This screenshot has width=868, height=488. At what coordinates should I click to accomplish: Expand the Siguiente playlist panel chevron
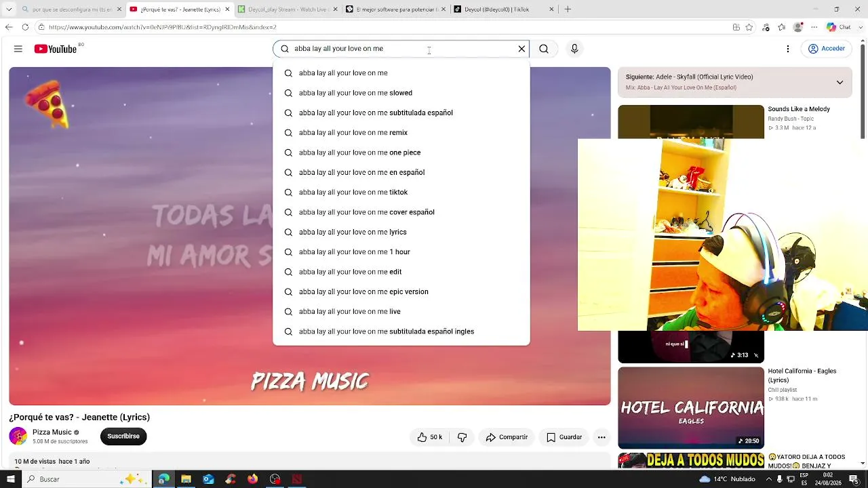point(840,82)
